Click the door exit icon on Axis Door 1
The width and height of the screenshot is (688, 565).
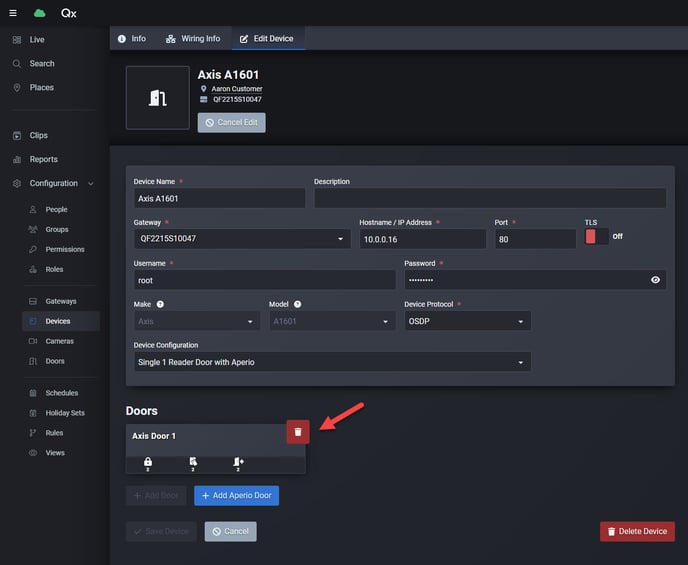click(x=238, y=463)
